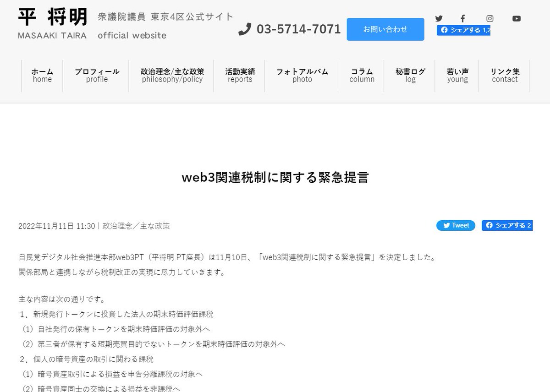Click MASAAKI TAIRA official website subtitle
Screen dimensions: 550x392
point(92,35)
